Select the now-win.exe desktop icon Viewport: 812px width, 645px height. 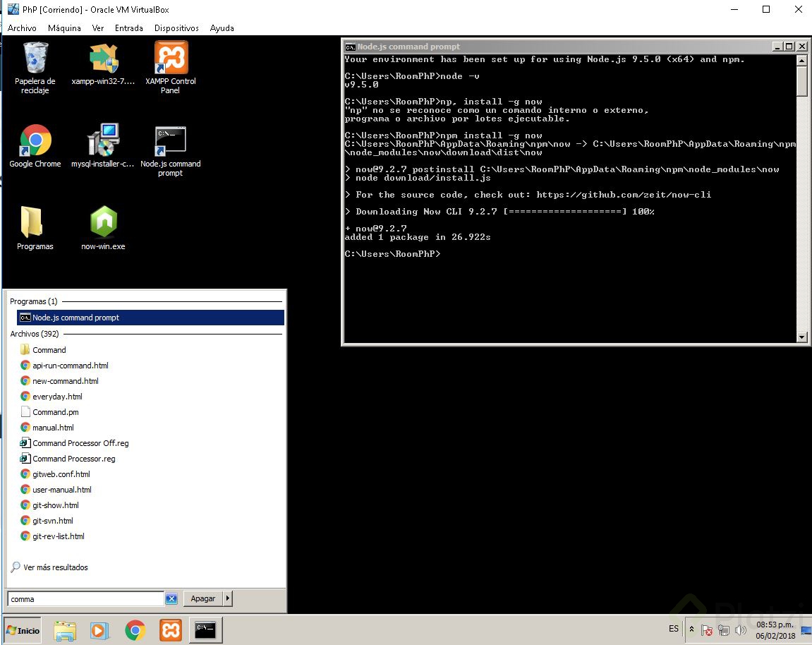(103, 228)
